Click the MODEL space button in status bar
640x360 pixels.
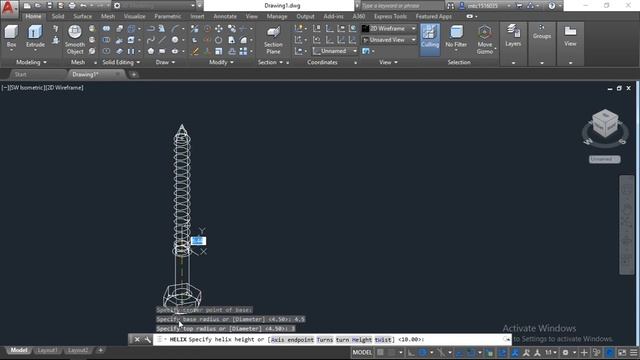[x=362, y=352]
